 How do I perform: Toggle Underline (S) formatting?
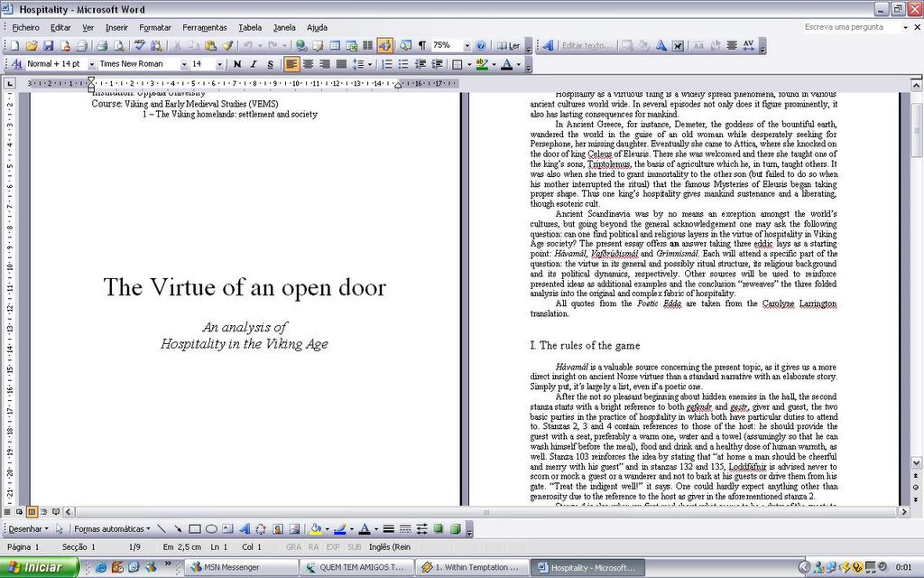[270, 64]
